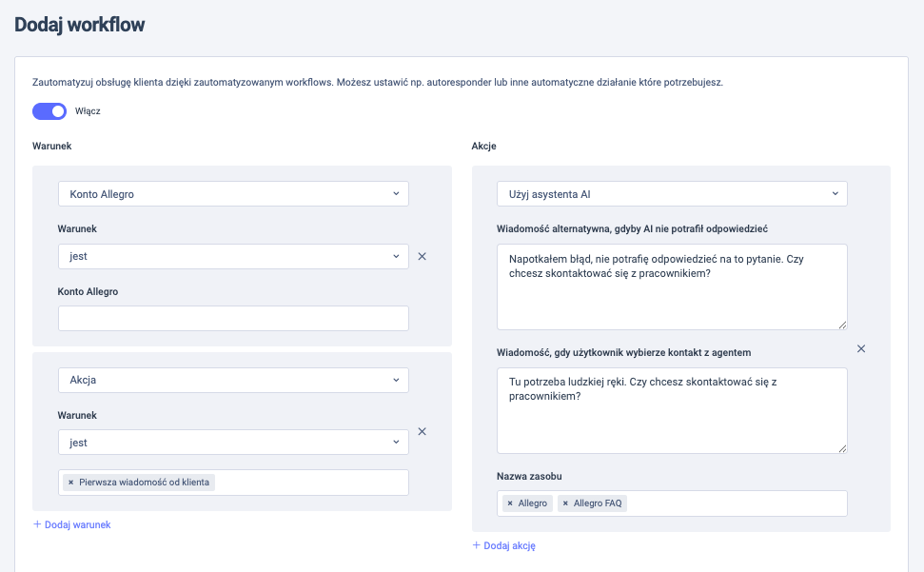Screen dimensions: 924x572
Task: Delete the AI assistant action with X
Action: (861, 348)
